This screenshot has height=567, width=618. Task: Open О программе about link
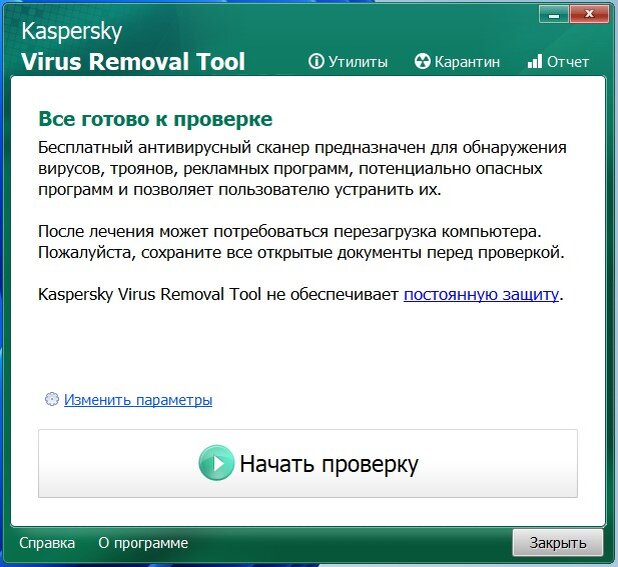point(143,543)
